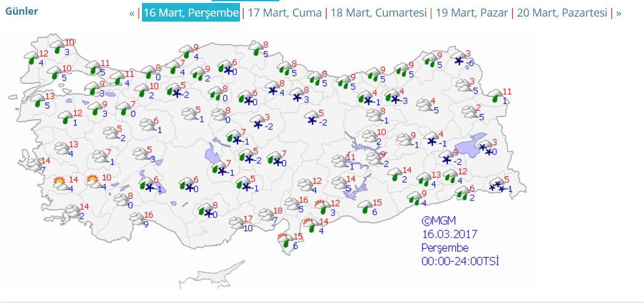Select the cloudy icon showing 2 / -5
Image resolution: width=644 pixels, height=303 pixels.
point(469,112)
